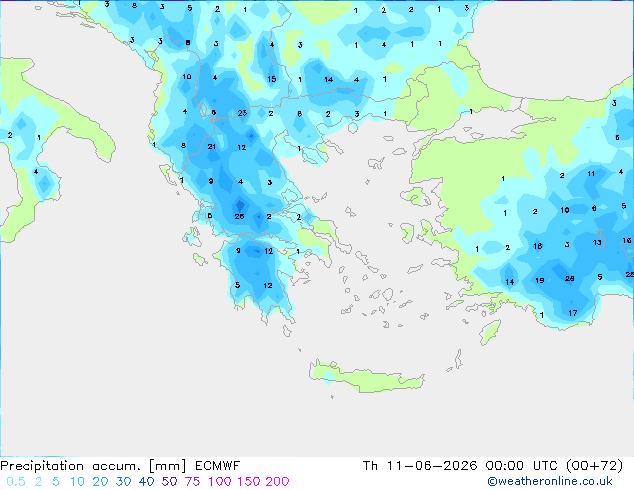Click the 75 legend value

pyautogui.click(x=192, y=482)
